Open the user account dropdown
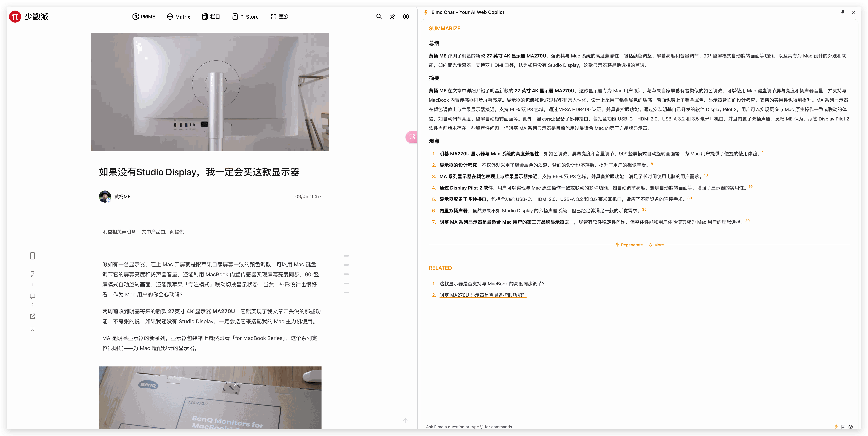Screen dimensions: 868x436 [406, 17]
